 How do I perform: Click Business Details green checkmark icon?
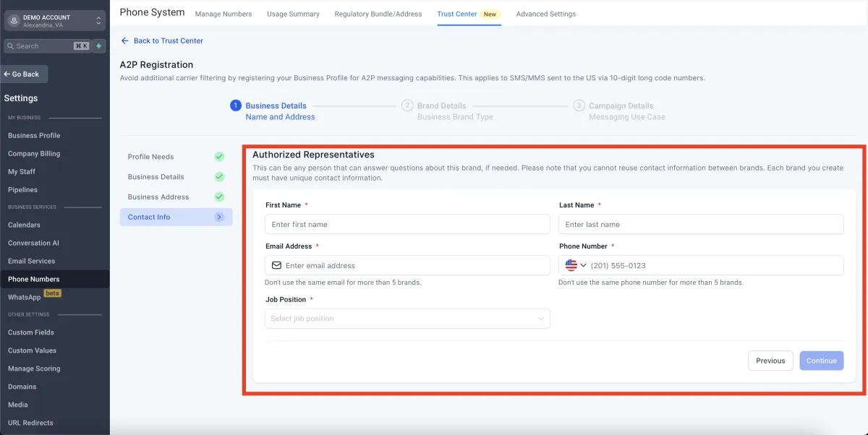[x=219, y=176]
